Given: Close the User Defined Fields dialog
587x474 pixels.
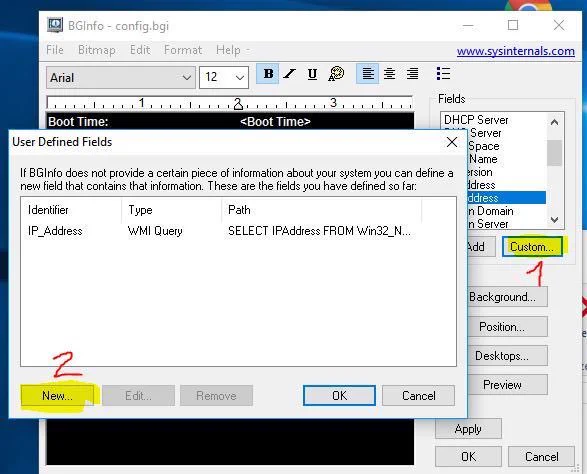Looking at the screenshot, I should point(452,142).
